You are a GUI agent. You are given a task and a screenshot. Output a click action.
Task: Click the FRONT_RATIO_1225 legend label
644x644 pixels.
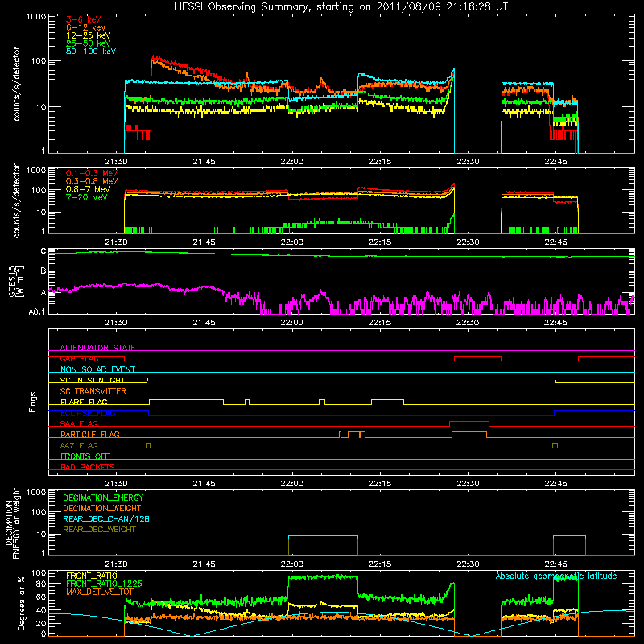pyautogui.click(x=104, y=584)
